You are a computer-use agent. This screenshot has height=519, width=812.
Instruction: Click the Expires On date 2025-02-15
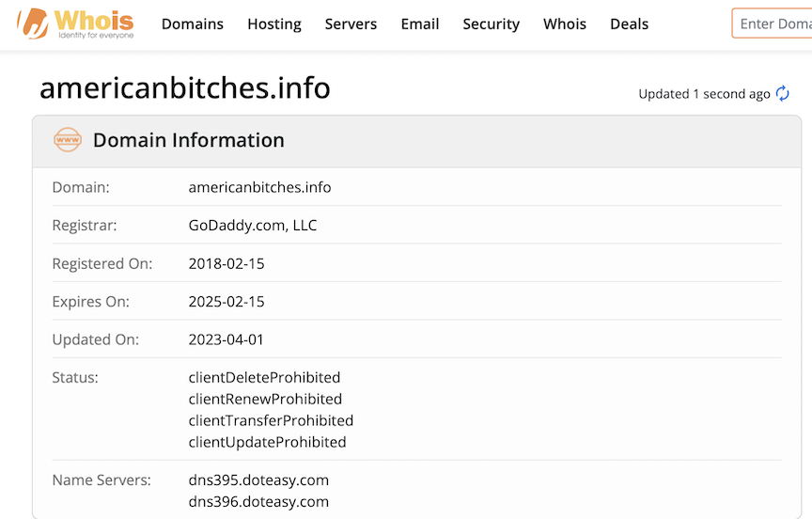coord(226,302)
